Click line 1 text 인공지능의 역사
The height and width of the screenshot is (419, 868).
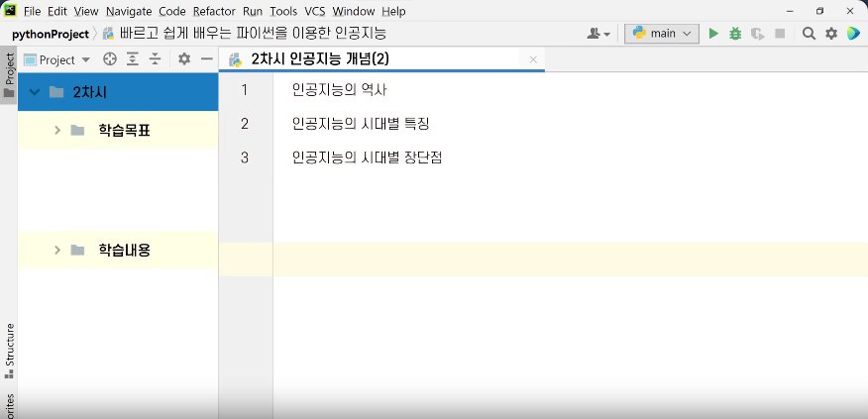(x=339, y=90)
